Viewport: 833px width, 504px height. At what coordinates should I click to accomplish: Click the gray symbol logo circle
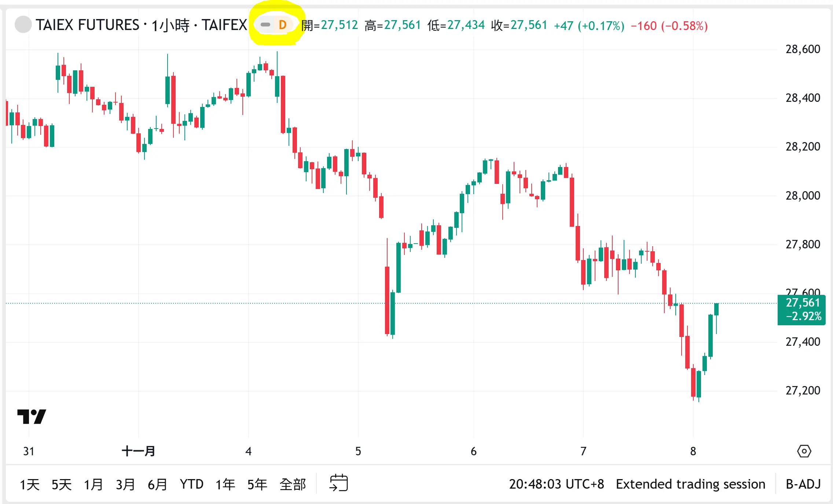(x=23, y=25)
